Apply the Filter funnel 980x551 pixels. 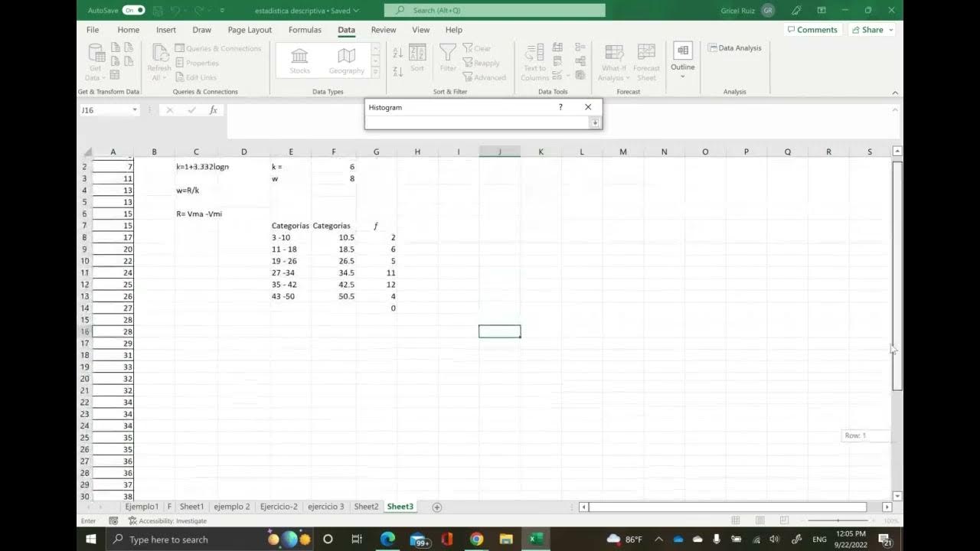(448, 58)
